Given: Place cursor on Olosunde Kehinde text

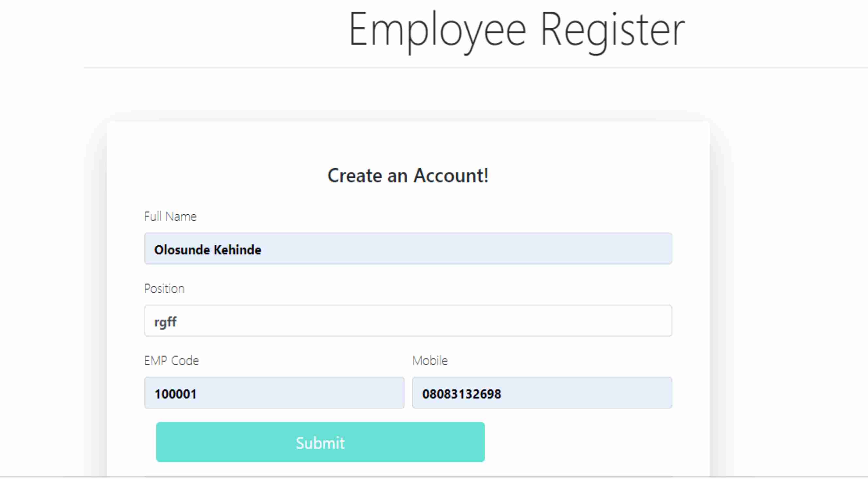Looking at the screenshot, I should coord(208,250).
